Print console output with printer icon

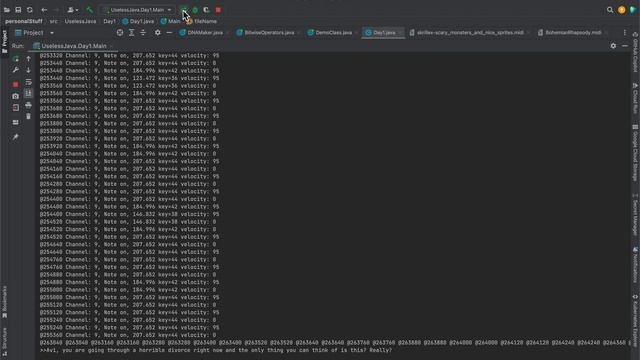coord(29,105)
